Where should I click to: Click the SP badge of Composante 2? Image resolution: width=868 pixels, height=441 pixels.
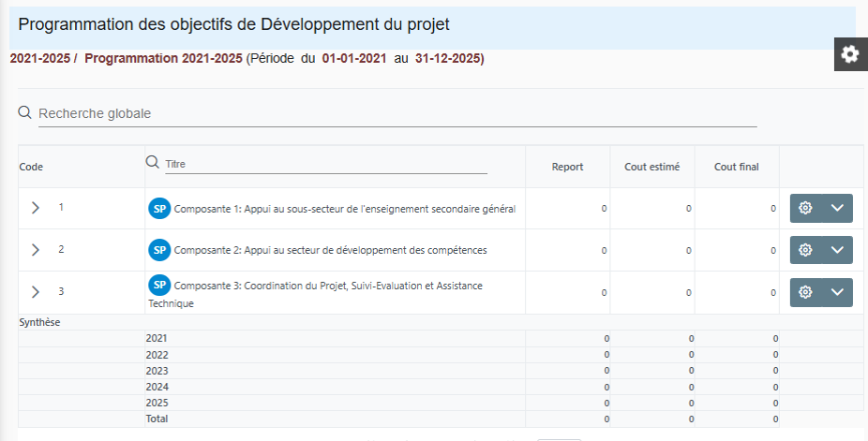point(159,250)
